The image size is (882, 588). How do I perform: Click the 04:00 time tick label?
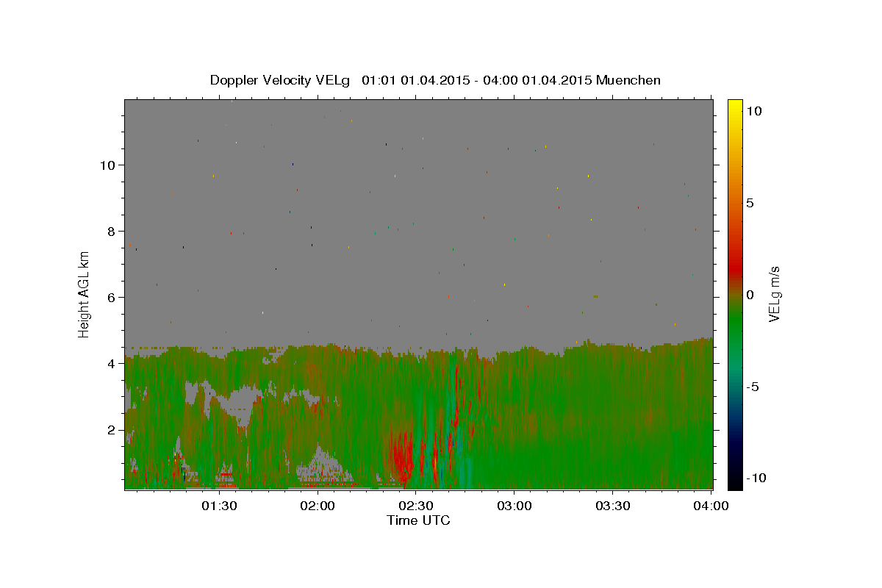pos(710,506)
